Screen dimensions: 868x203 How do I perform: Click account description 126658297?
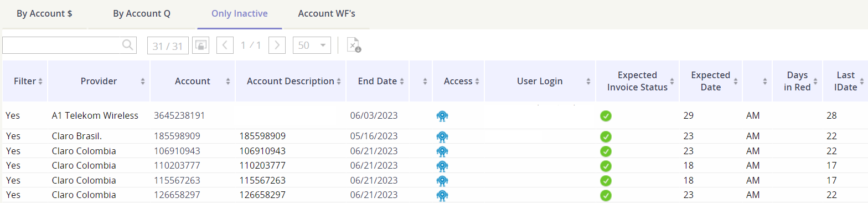pyautogui.click(x=262, y=195)
